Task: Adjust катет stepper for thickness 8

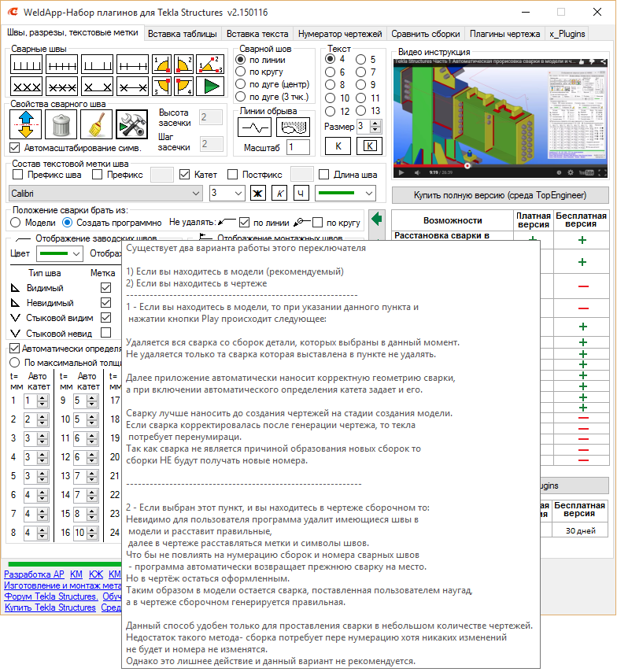Action: point(42,534)
